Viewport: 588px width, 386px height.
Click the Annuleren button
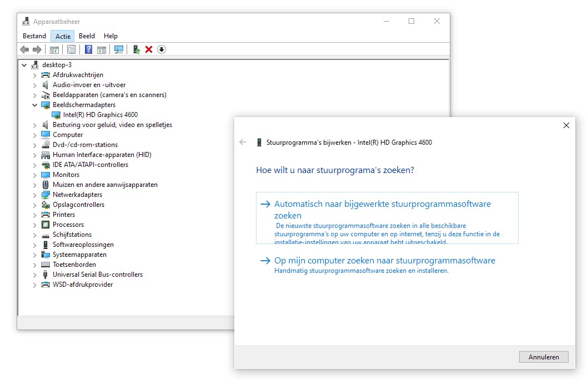pyautogui.click(x=544, y=357)
